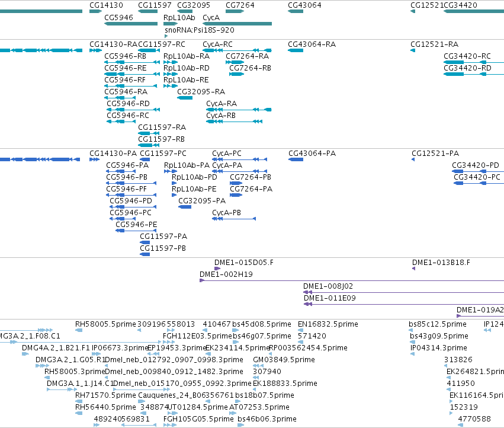Click the CG7264 gene label
504x428 pixels.
240,5
